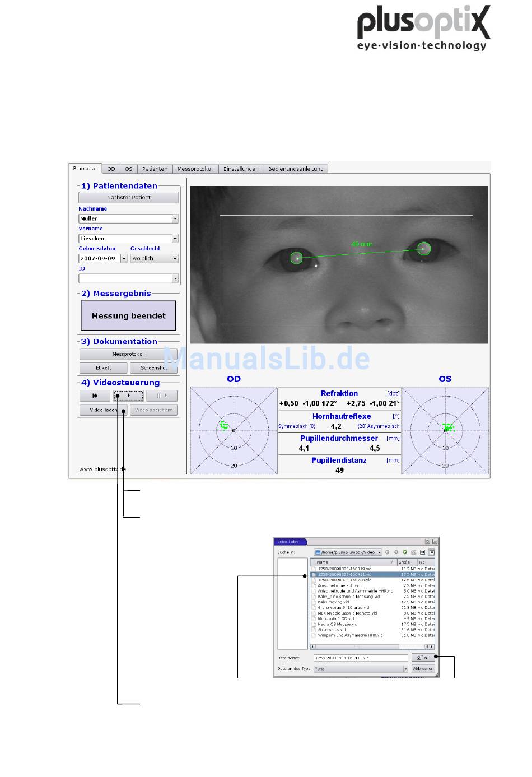Screen dimensions: 532x777
Task: Click the Messung beendet status box
Action: click(x=128, y=316)
